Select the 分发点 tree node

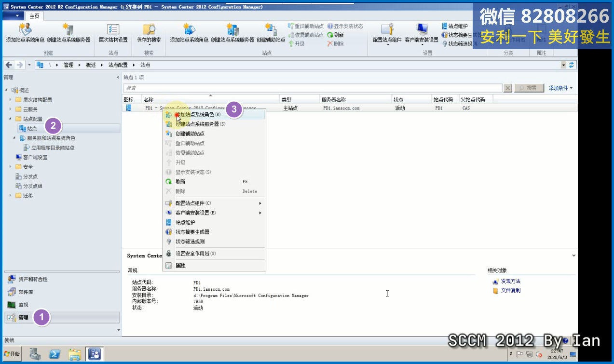coord(27,176)
